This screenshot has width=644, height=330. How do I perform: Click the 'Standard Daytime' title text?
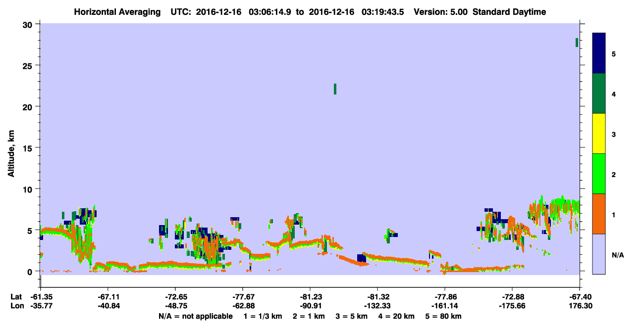509,12
